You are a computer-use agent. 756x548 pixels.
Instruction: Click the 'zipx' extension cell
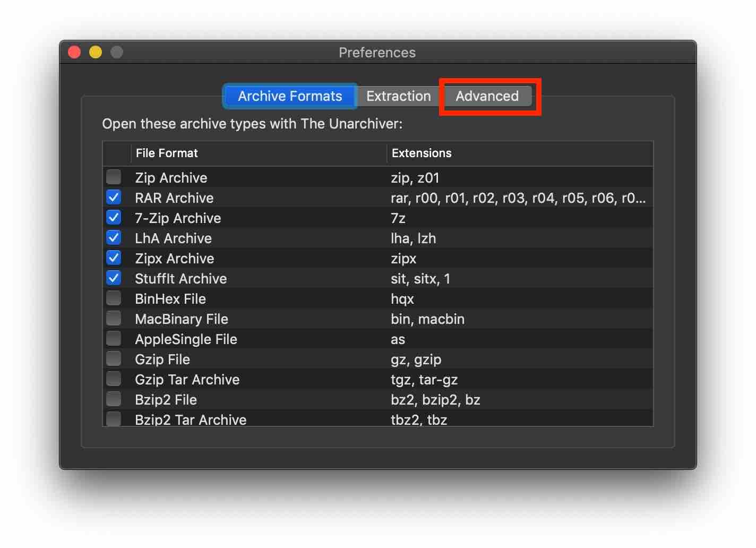(403, 259)
